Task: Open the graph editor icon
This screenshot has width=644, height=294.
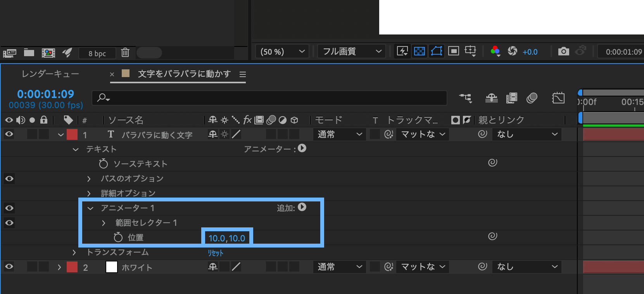Action: 558,98
